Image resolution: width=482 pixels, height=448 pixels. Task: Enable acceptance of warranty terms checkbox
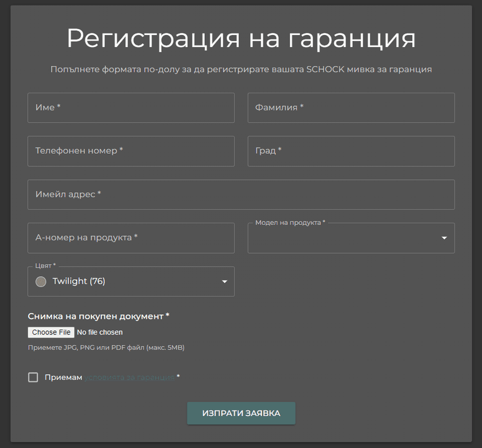pyautogui.click(x=33, y=377)
